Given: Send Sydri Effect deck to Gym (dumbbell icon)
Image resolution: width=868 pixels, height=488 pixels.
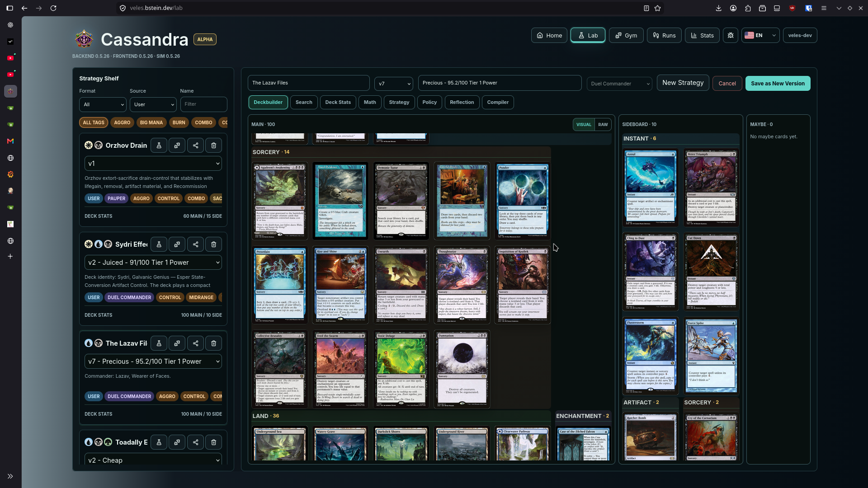Looking at the screenshot, I should click(x=177, y=244).
